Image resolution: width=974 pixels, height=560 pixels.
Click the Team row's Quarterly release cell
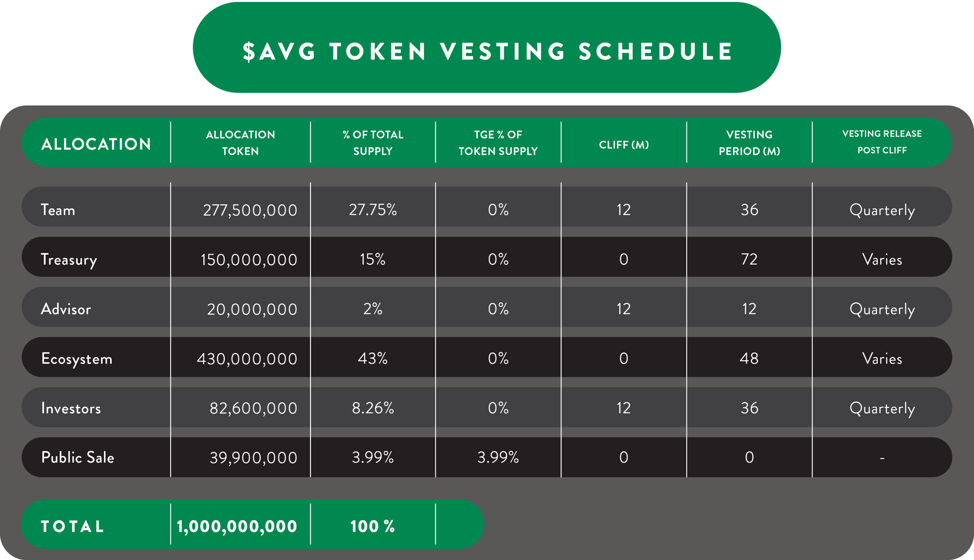(882, 210)
